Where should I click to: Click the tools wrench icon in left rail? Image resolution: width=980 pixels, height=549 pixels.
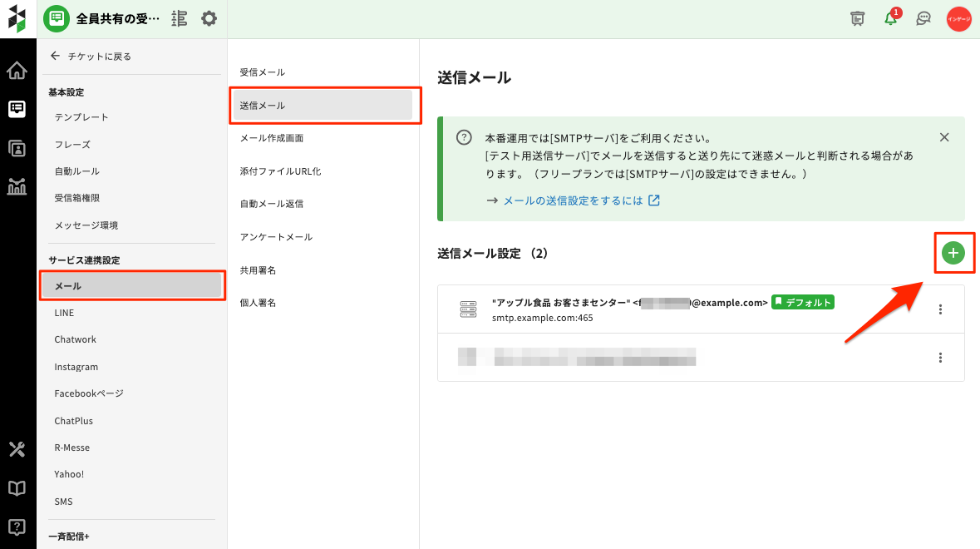17,450
